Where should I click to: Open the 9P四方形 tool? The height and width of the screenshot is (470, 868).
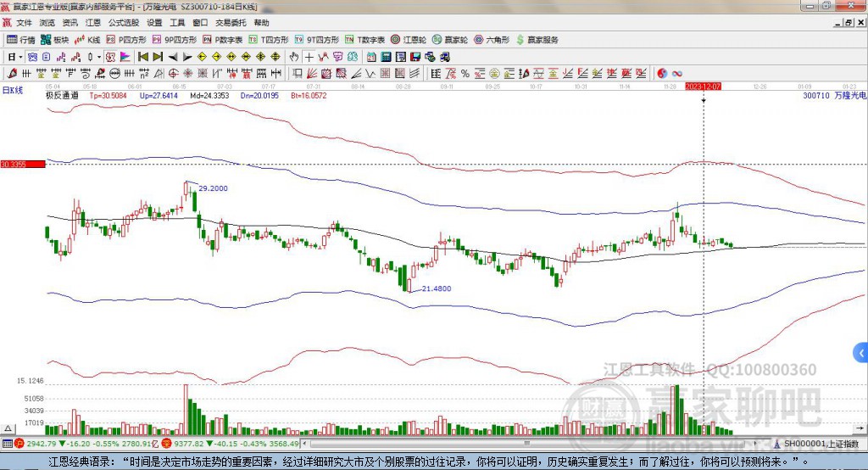[x=175, y=40]
